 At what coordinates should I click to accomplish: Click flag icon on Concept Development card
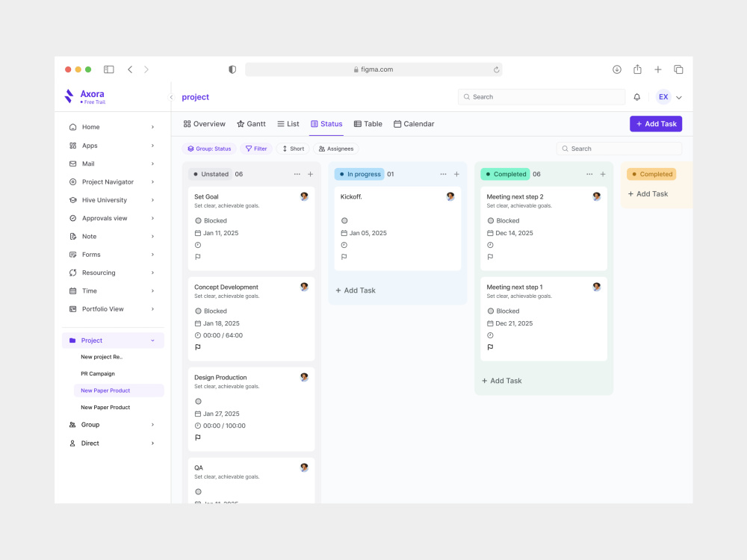pos(198,347)
